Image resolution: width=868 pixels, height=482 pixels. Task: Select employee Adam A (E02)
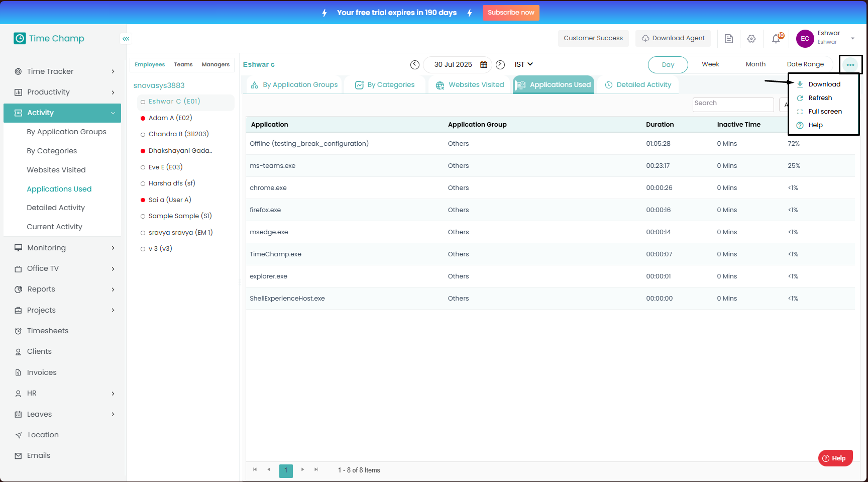(170, 118)
